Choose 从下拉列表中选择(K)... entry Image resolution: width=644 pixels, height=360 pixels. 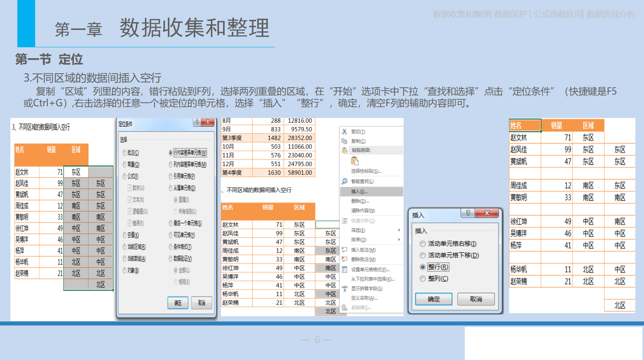pyautogui.click(x=373, y=279)
